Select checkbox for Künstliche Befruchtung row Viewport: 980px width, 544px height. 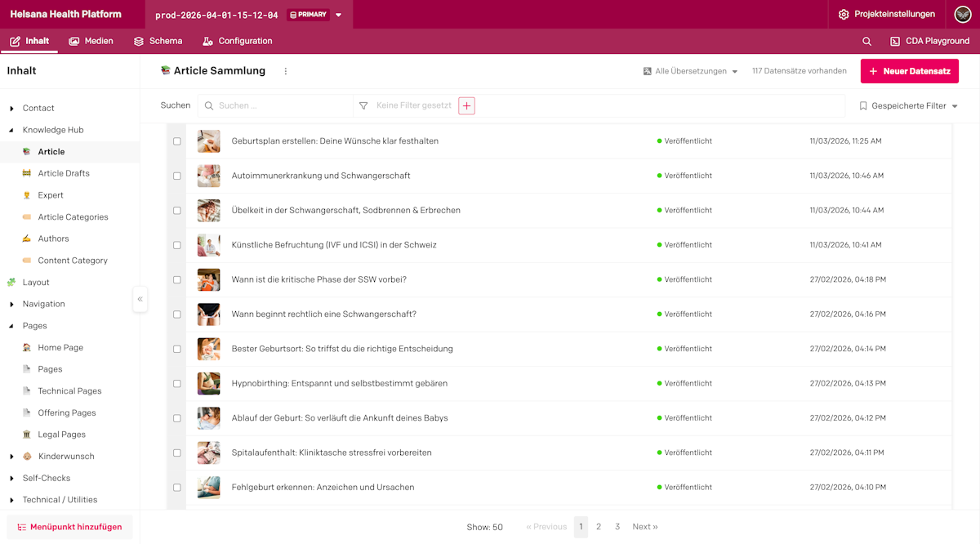(177, 245)
